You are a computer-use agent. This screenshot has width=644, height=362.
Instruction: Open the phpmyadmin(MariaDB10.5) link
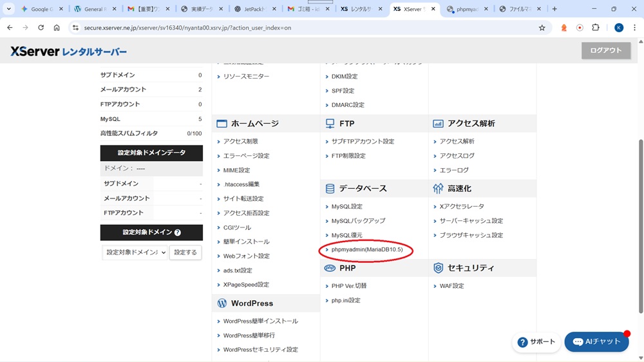tap(366, 249)
